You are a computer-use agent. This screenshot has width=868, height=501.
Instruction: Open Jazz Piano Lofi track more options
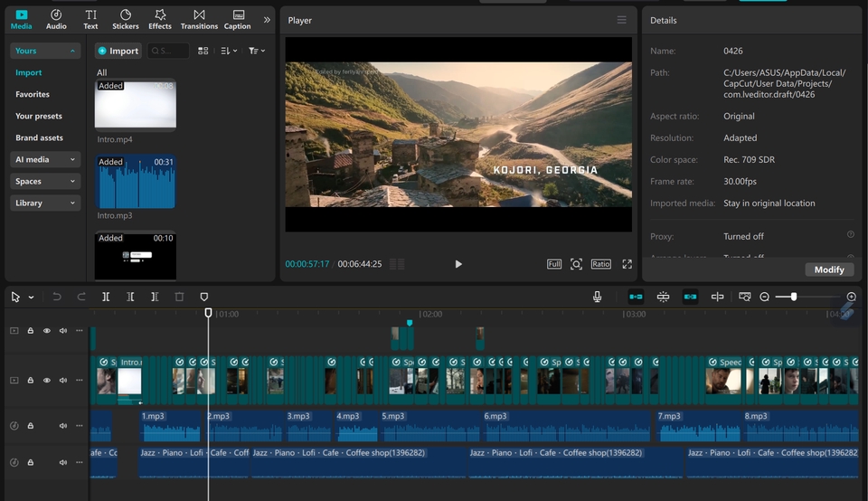pyautogui.click(x=80, y=462)
